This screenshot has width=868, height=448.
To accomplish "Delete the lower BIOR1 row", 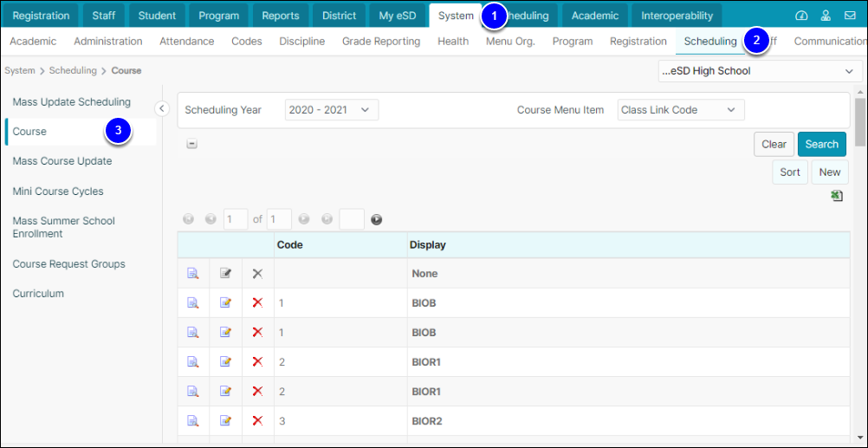I will [x=257, y=392].
